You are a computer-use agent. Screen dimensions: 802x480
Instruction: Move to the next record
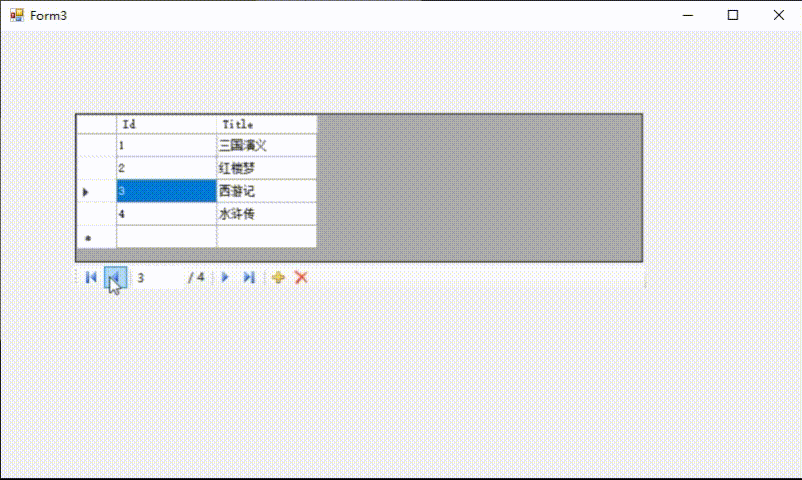tap(225, 277)
